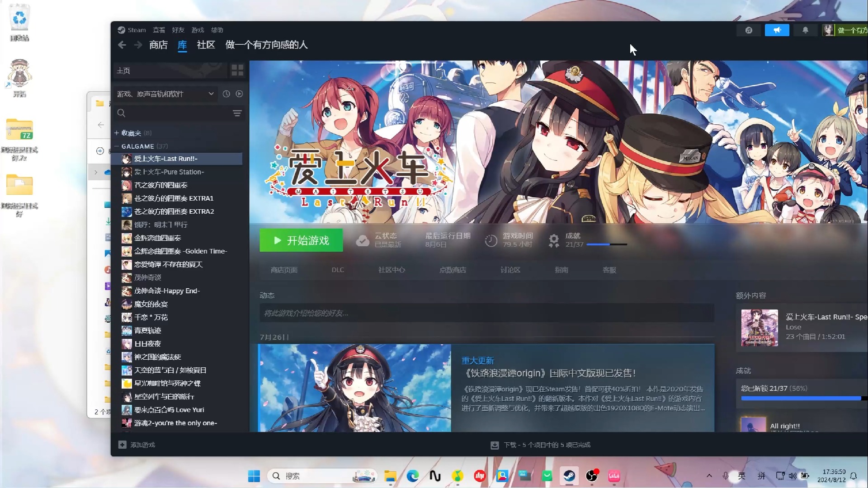This screenshot has width=868, height=488.
Task: Click the announcements megaphone icon
Action: [777, 30]
